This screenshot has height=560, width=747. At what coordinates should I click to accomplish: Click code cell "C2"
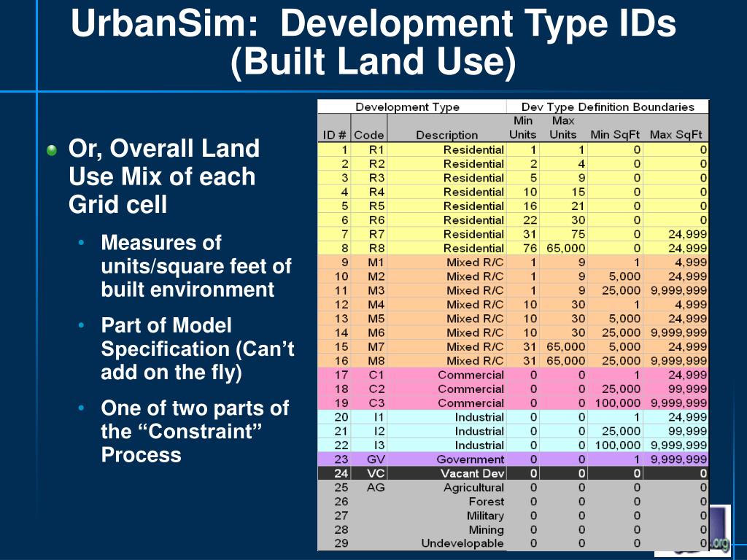[x=368, y=389]
